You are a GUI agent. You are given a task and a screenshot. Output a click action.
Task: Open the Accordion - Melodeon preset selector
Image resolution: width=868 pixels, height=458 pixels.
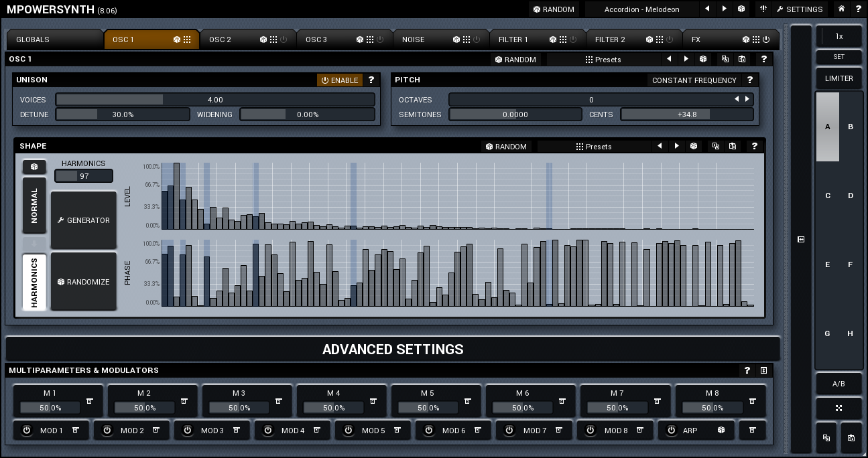click(x=641, y=9)
